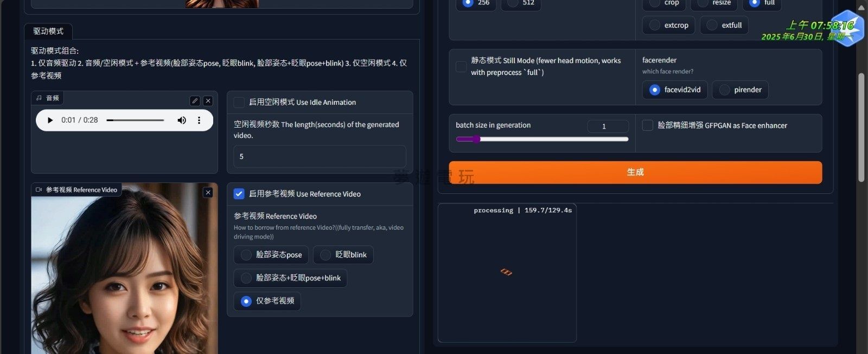The width and height of the screenshot is (868, 354).
Task: Select the 脸部姿态pose radio option
Action: click(271, 255)
